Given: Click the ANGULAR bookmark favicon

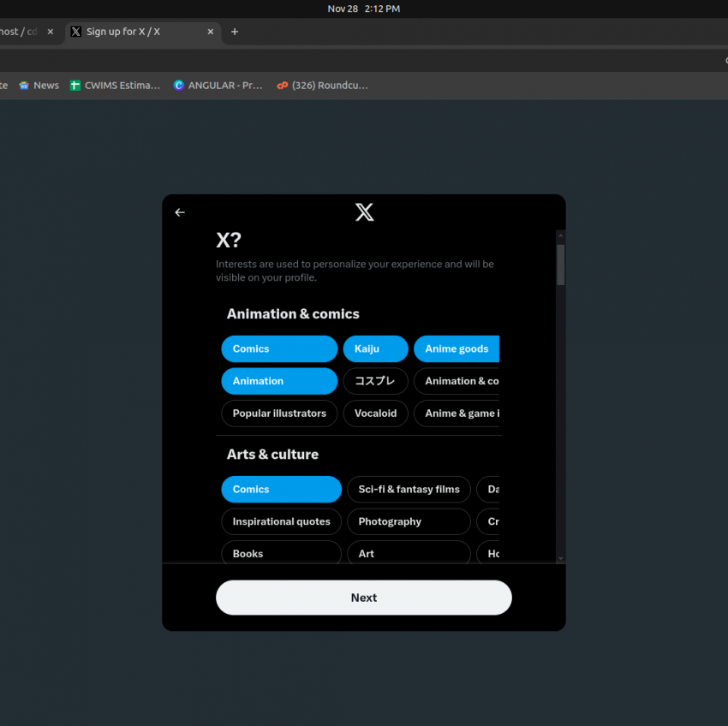Looking at the screenshot, I should coord(179,86).
